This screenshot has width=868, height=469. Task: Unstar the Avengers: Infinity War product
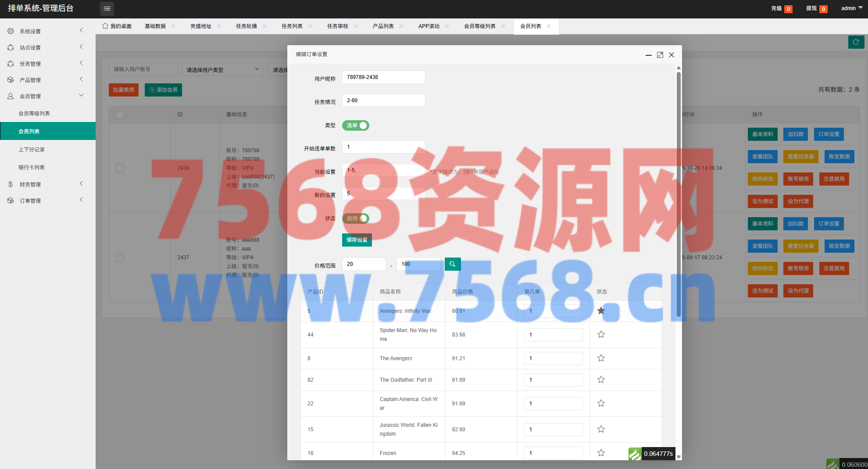tap(601, 311)
